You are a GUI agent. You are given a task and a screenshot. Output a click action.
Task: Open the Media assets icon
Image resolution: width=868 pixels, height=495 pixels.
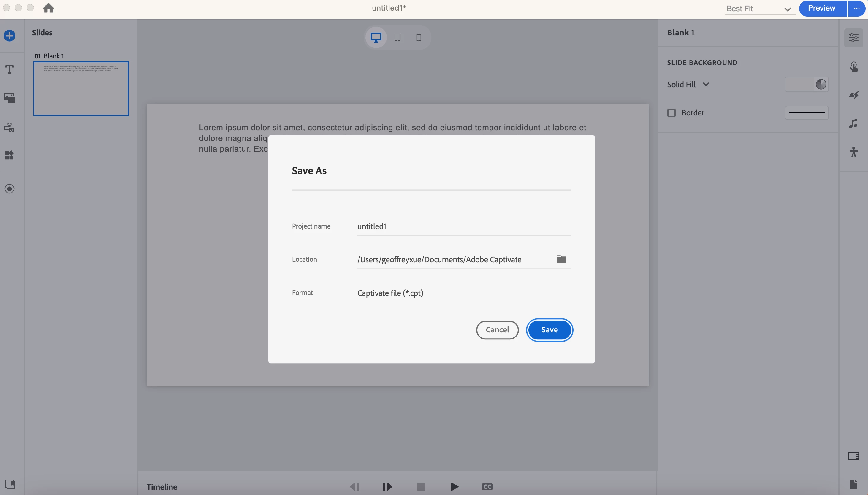(9, 98)
